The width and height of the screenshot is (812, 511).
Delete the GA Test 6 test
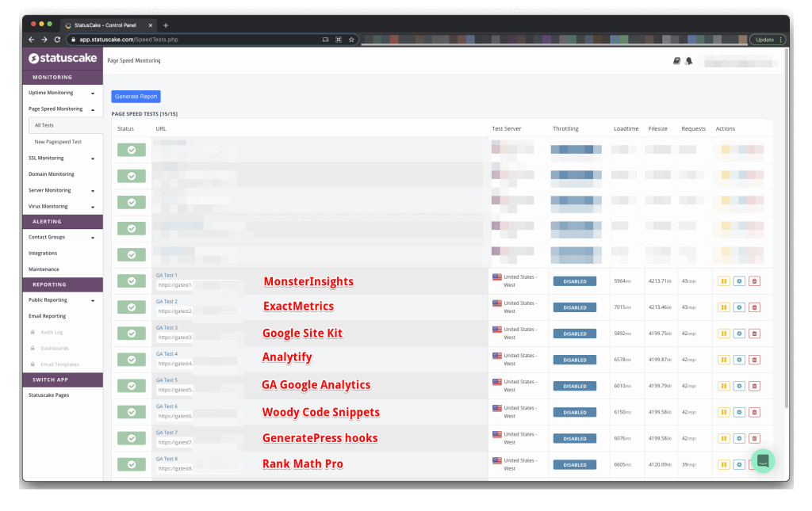coord(755,412)
